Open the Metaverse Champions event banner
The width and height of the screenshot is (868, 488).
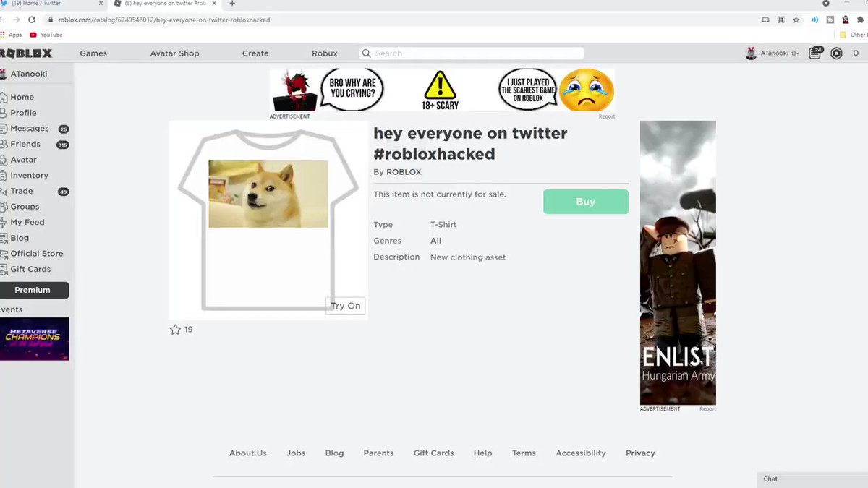pyautogui.click(x=34, y=339)
